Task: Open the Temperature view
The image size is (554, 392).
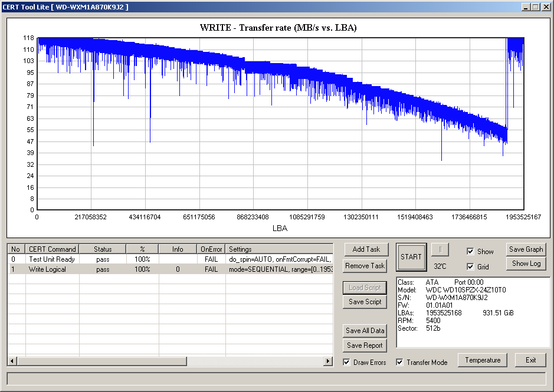Action: tap(483, 360)
